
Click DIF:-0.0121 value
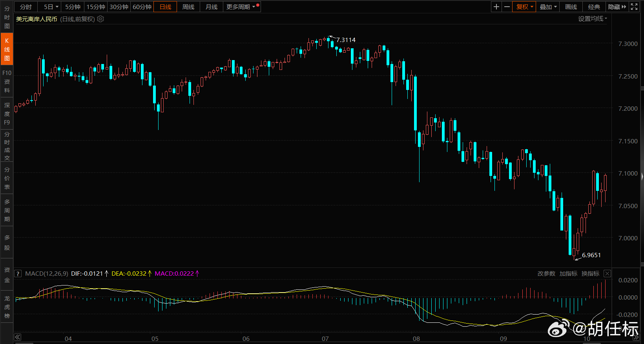tap(87, 274)
